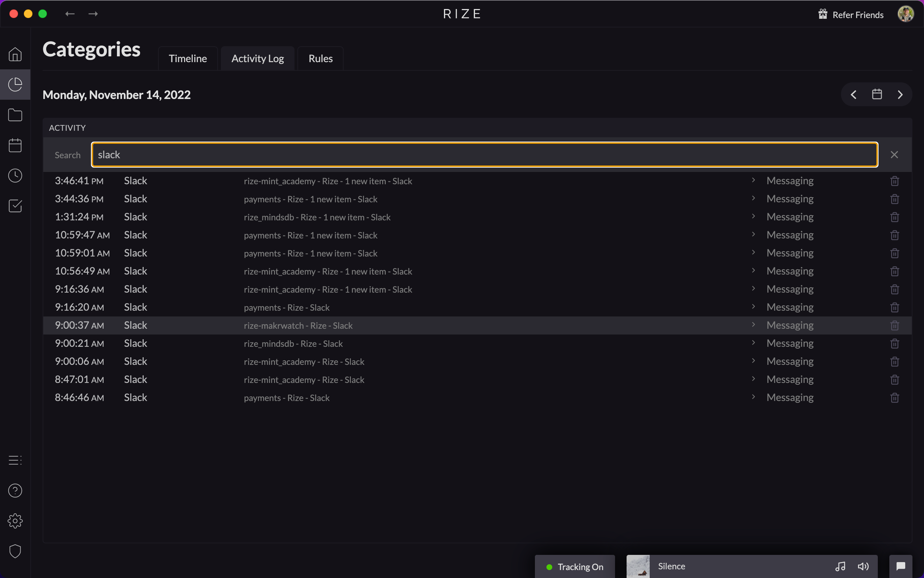Delete the 8:46:46 AM Slack entry
The width and height of the screenshot is (924, 578).
(x=895, y=398)
